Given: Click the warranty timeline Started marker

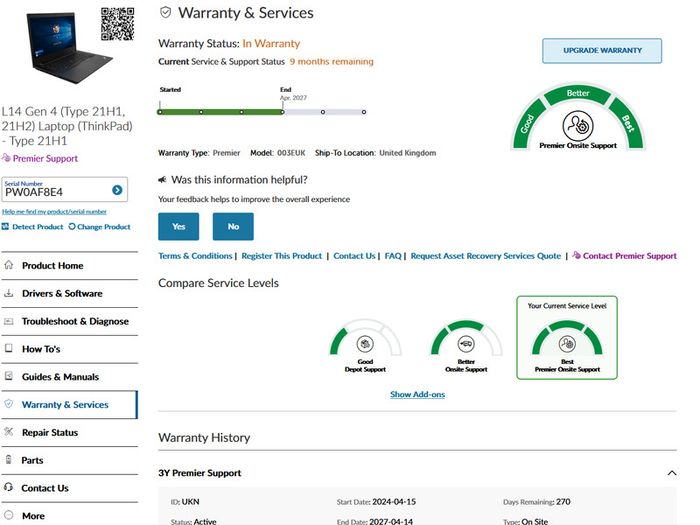Looking at the screenshot, I should click(160, 112).
